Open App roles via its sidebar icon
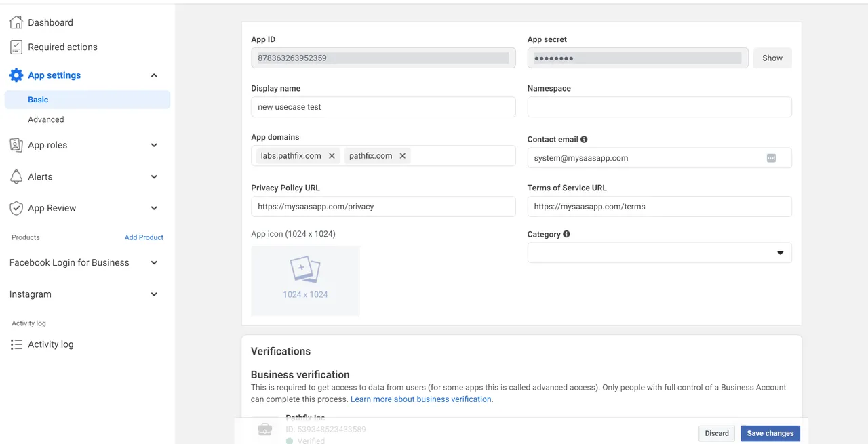This screenshot has height=444, width=868. coord(16,145)
